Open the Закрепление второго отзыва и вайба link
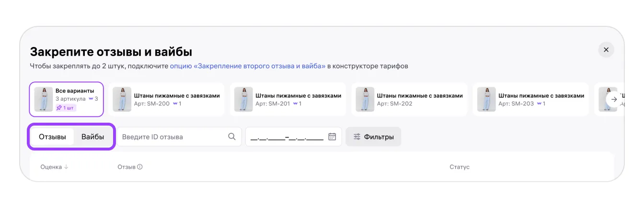 pyautogui.click(x=248, y=66)
